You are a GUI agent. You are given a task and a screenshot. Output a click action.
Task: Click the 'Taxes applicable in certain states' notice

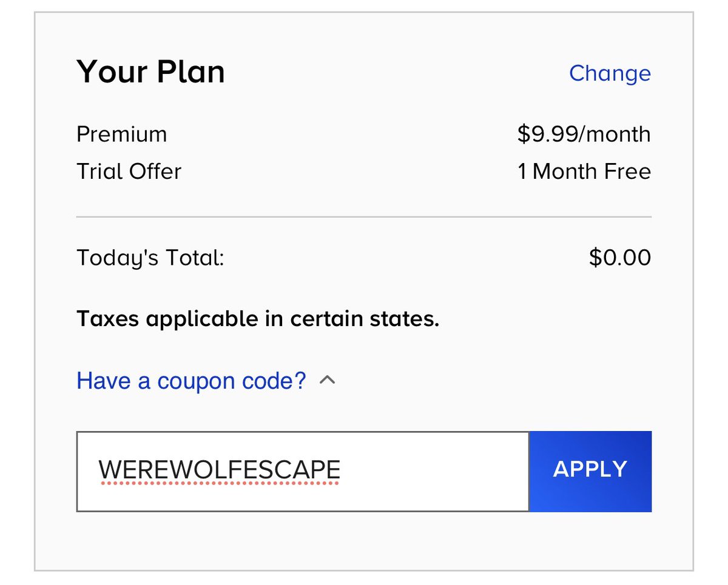click(257, 318)
